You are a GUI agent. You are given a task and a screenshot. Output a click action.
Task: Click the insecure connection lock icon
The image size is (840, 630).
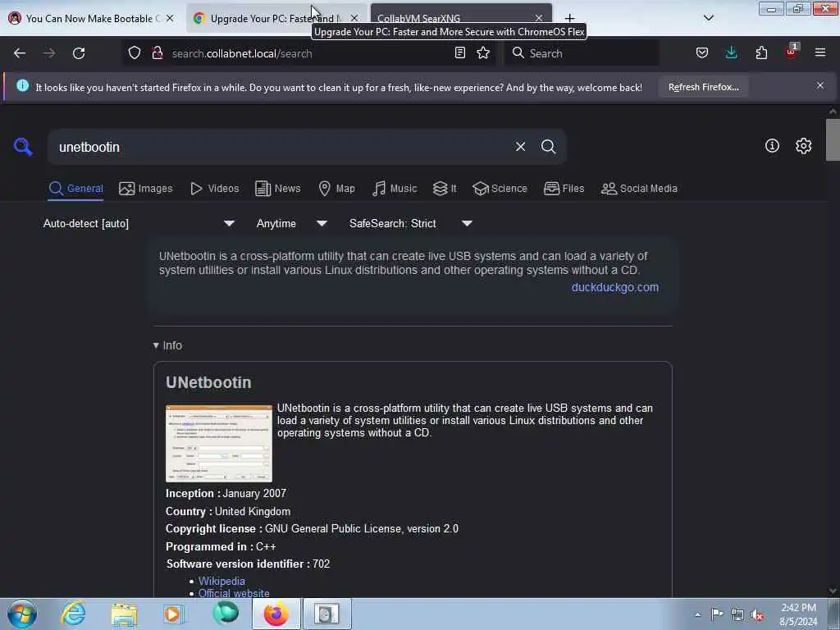(157, 52)
